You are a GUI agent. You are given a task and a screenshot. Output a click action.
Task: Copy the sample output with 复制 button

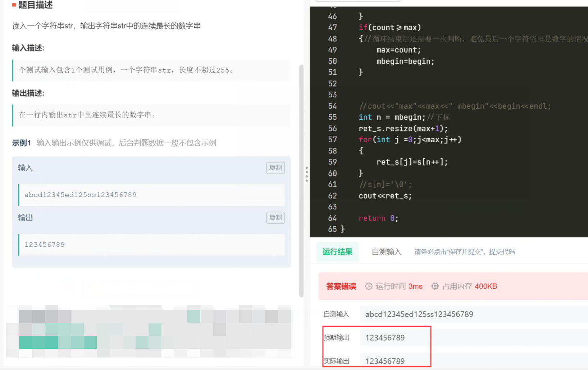pos(275,218)
